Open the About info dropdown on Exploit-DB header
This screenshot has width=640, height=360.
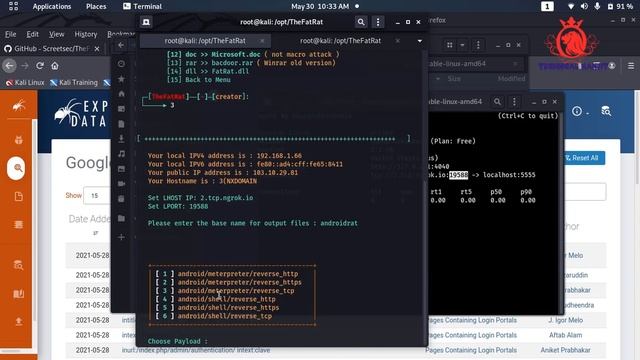pos(580,111)
